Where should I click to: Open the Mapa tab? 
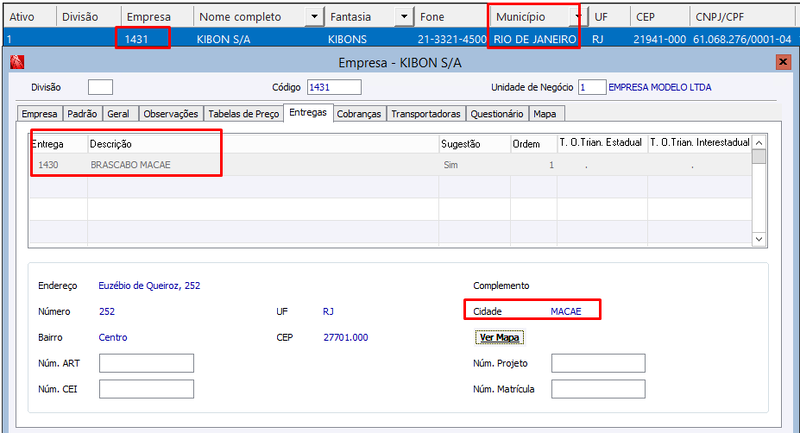point(545,114)
